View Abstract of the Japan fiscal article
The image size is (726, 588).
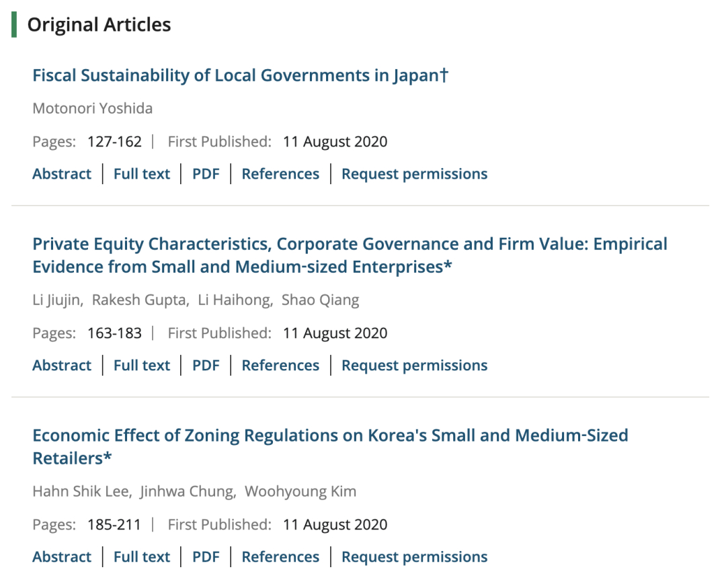tap(62, 174)
